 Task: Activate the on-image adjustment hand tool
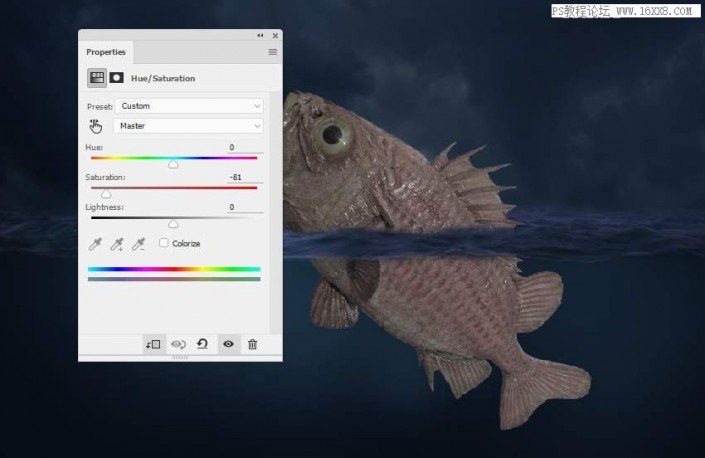click(x=96, y=126)
